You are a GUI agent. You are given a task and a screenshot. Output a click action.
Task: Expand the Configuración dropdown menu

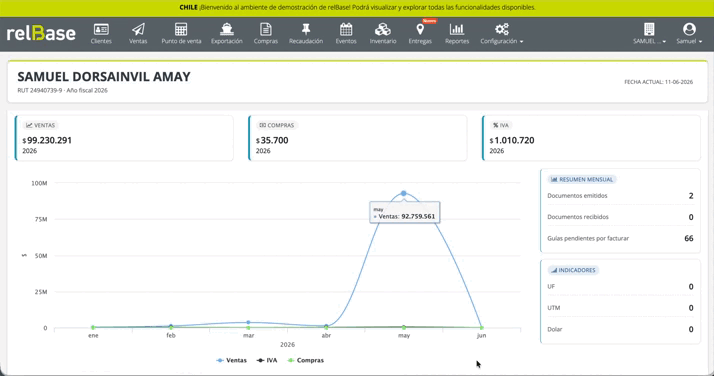[502, 34]
